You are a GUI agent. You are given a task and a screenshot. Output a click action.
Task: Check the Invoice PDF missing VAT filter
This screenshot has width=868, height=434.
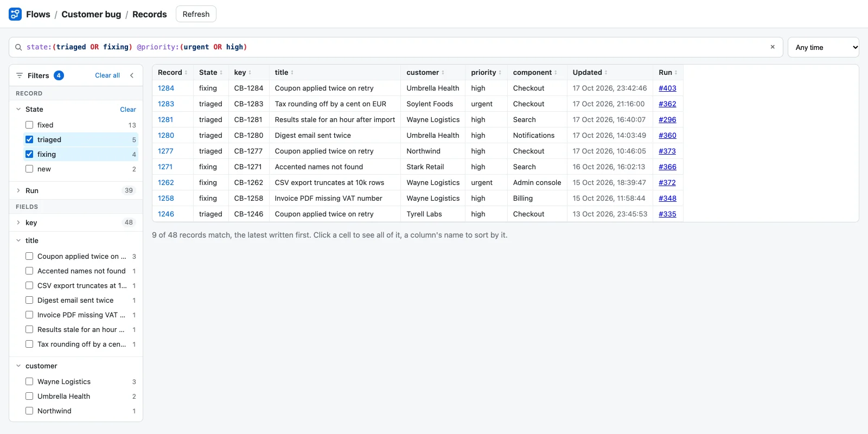point(29,315)
